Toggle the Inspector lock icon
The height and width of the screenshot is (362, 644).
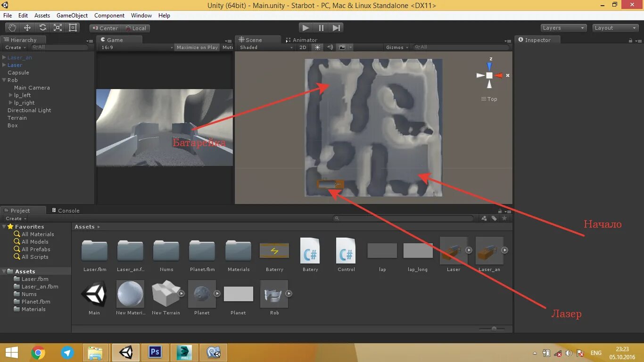pos(630,40)
